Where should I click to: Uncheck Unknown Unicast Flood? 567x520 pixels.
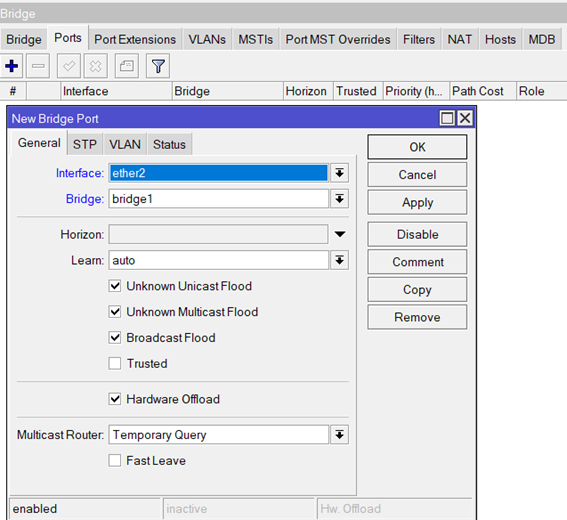click(x=115, y=286)
